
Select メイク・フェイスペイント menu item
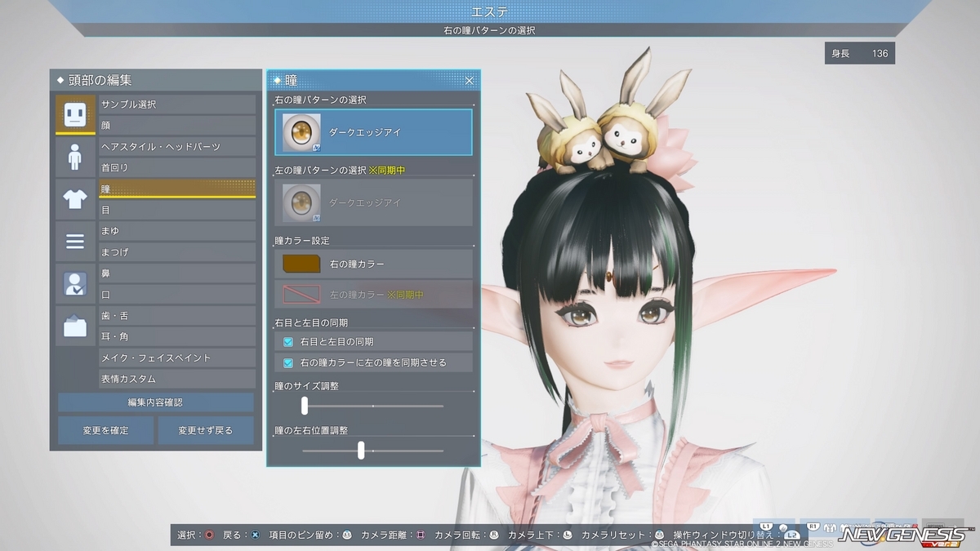pyautogui.click(x=177, y=358)
